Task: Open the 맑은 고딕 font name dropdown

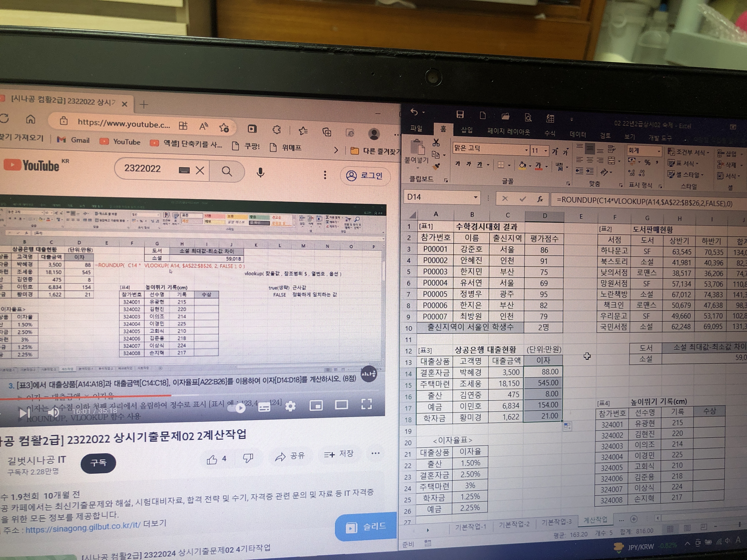Action: 526,150
